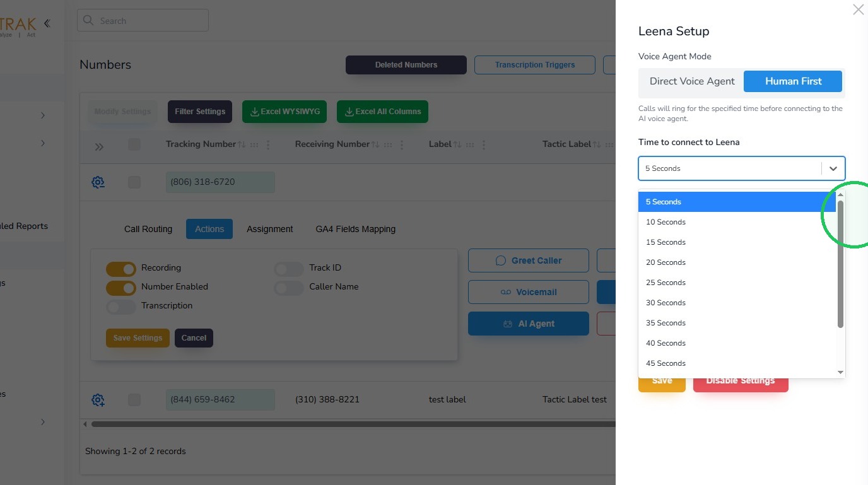Click Save Settings button

pos(138,338)
